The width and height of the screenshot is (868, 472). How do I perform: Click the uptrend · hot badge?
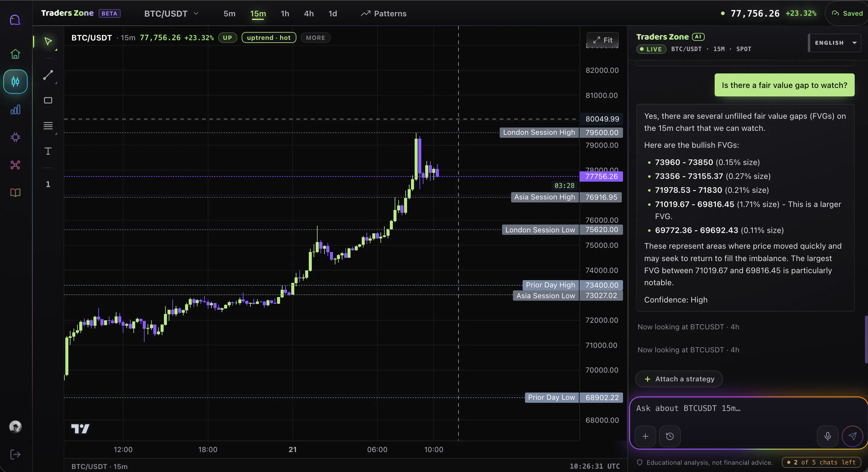269,38
